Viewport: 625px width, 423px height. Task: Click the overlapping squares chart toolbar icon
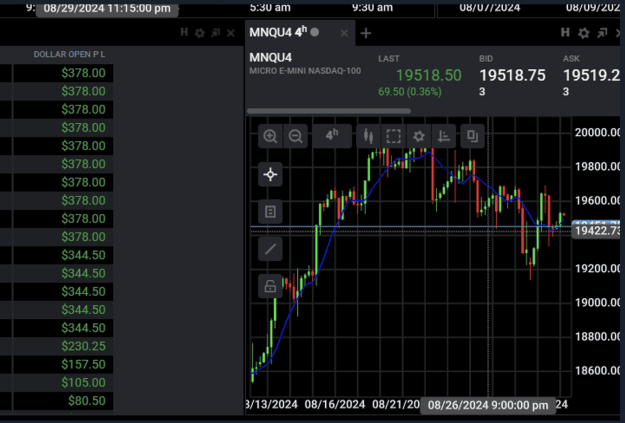472,136
